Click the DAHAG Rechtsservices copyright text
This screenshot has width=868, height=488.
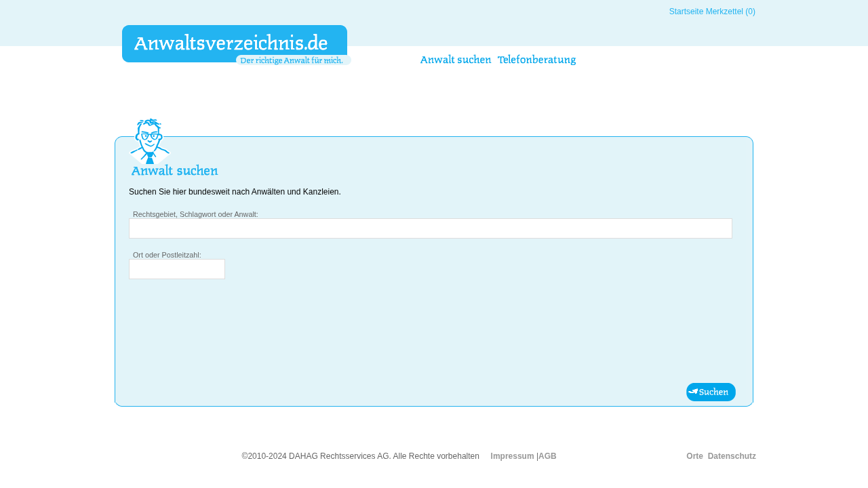click(x=361, y=456)
